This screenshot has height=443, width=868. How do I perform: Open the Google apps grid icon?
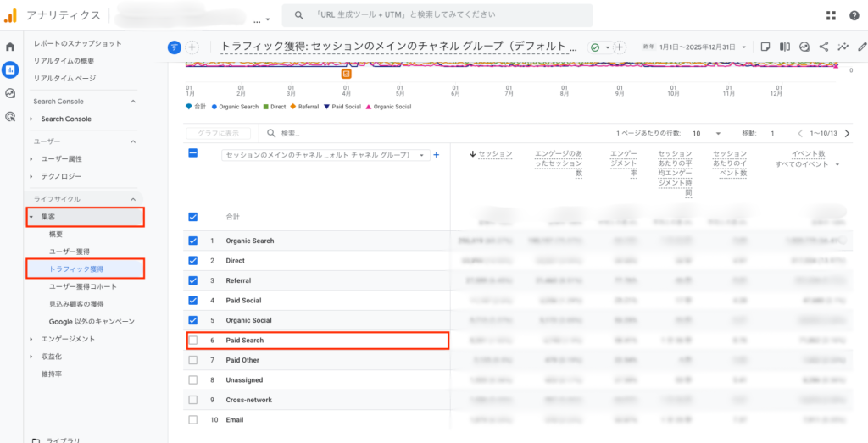(x=831, y=15)
